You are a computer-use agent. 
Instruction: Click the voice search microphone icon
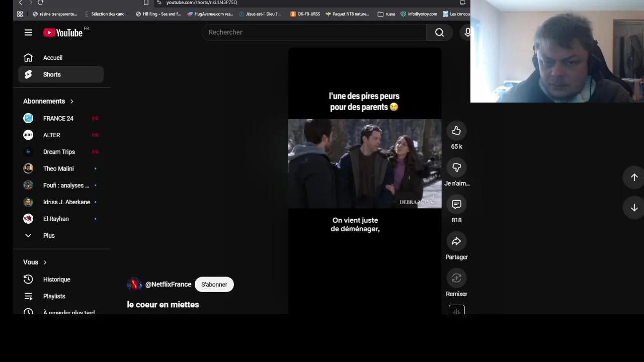tap(467, 32)
